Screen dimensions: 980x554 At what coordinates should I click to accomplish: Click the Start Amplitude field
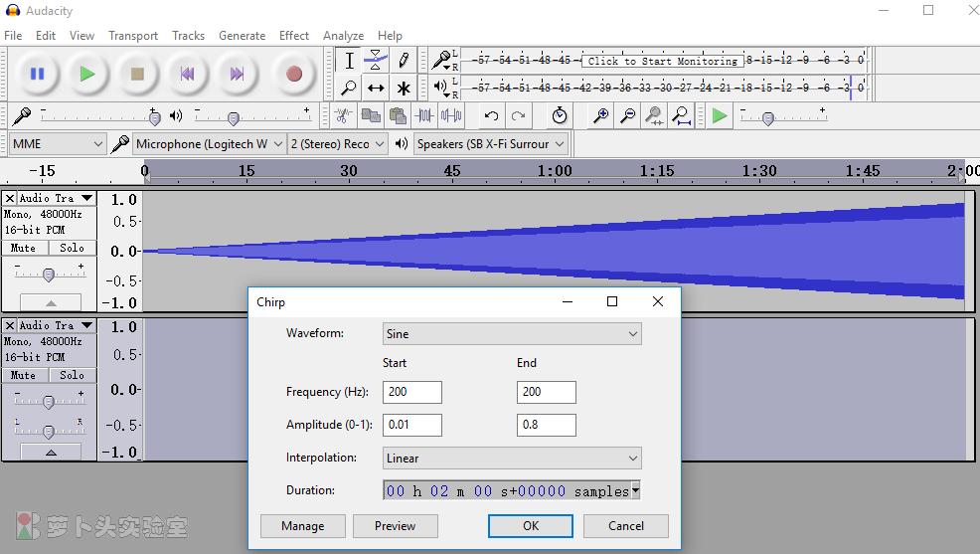click(411, 425)
